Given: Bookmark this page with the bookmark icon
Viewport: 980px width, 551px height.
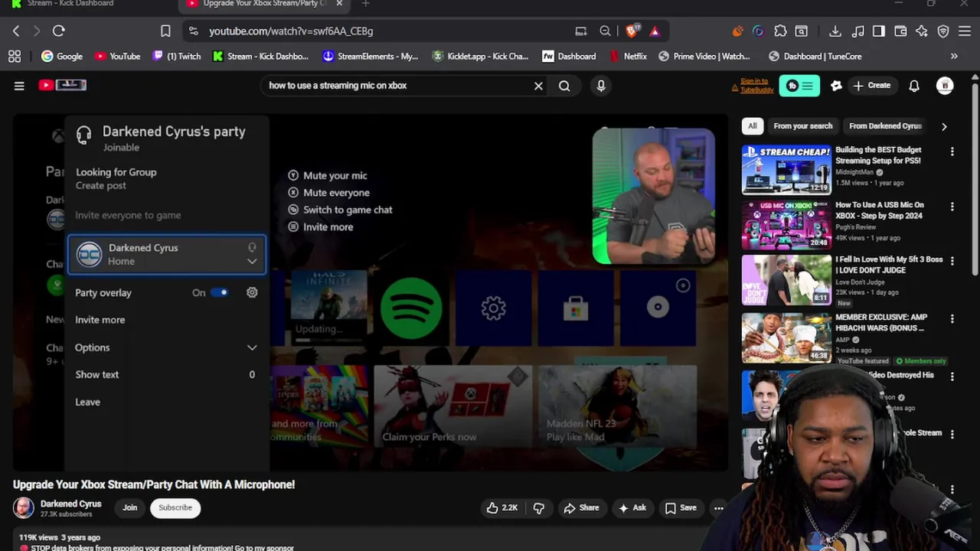Looking at the screenshot, I should click(165, 31).
